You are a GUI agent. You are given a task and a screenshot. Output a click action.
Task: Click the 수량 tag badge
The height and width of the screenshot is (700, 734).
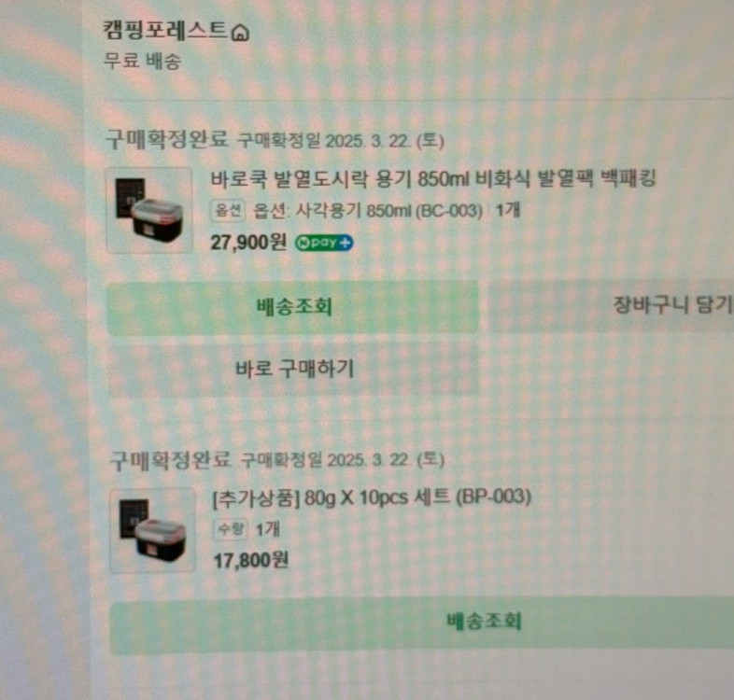pyautogui.click(x=231, y=529)
